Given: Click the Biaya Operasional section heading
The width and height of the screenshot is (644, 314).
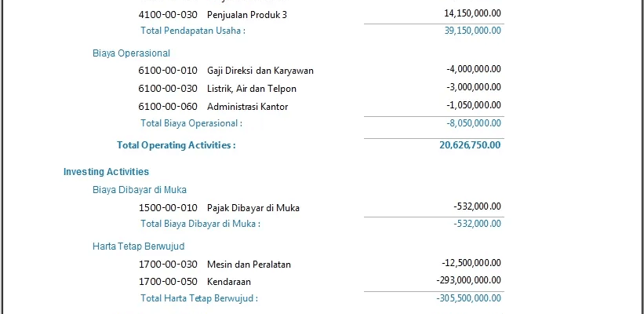Looking at the screenshot, I should (131, 53).
